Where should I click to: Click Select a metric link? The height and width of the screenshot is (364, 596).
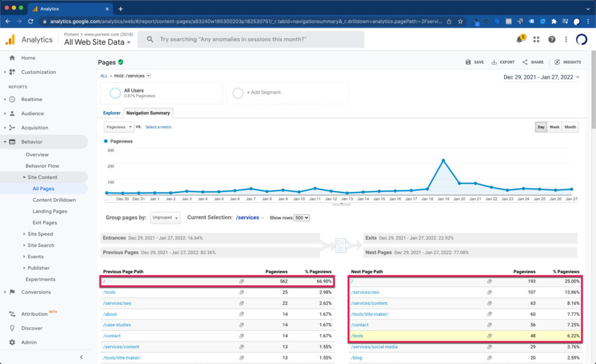click(x=158, y=127)
